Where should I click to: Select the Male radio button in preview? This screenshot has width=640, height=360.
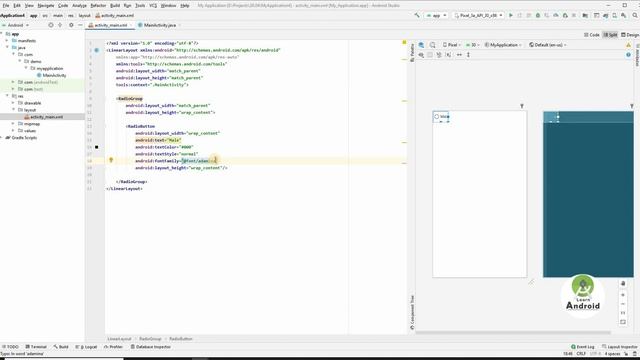point(441,117)
